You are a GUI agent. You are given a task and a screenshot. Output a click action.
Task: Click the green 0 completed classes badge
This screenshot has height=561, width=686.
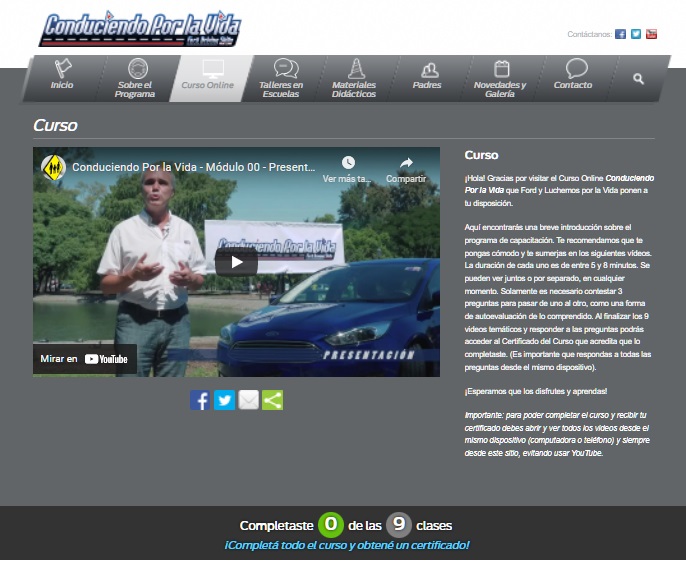point(331,525)
